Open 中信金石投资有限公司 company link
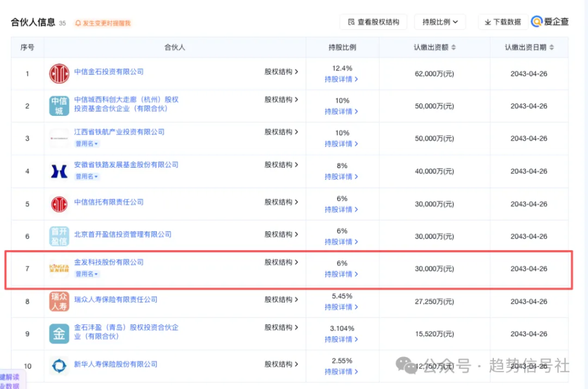Viewport: 588px width, 389px height. pos(109,72)
